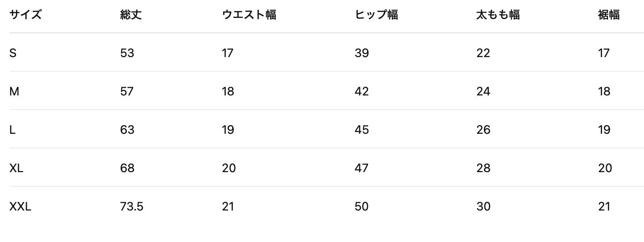Select the S size row label
Screen dimensions: 644x242
[13, 53]
